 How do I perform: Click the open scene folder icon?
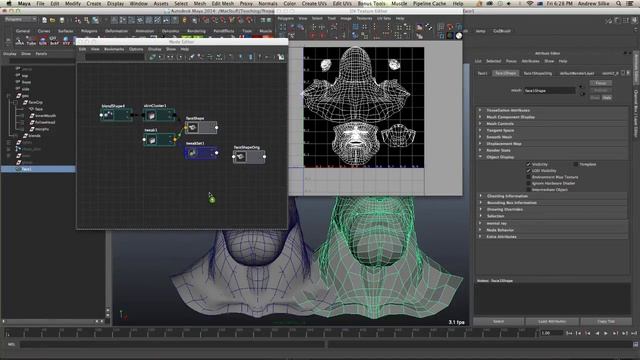[53, 20]
